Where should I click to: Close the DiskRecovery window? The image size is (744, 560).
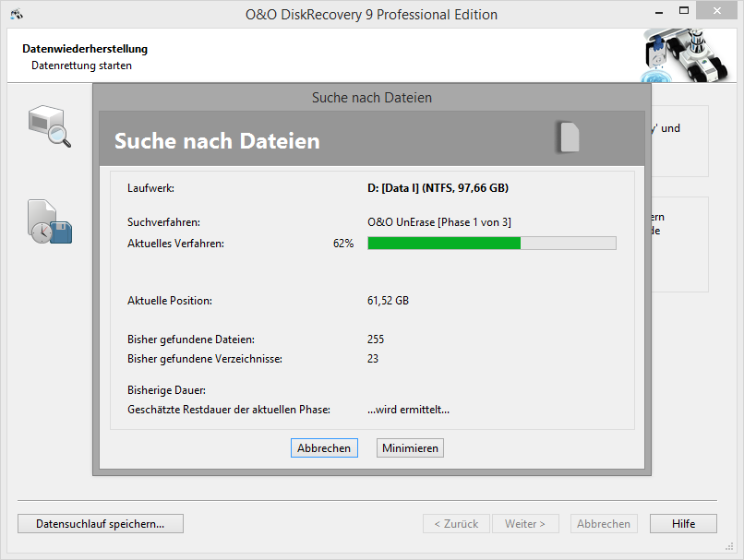coord(716,10)
